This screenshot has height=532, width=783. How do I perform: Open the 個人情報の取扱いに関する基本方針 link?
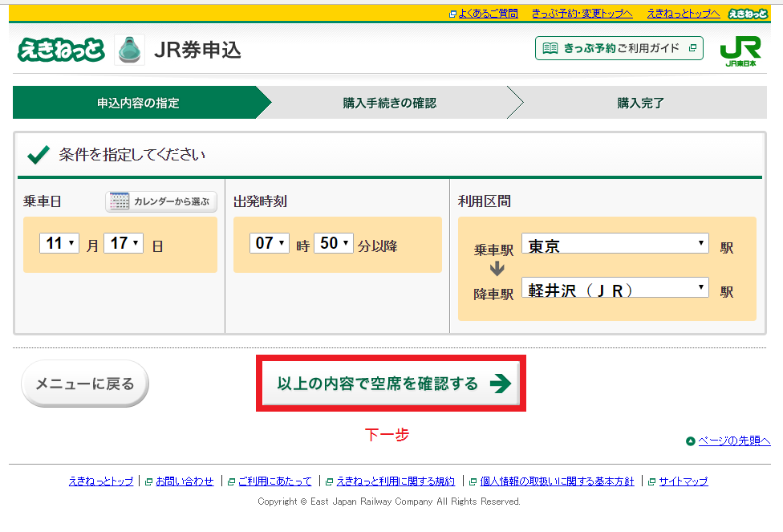click(x=557, y=481)
